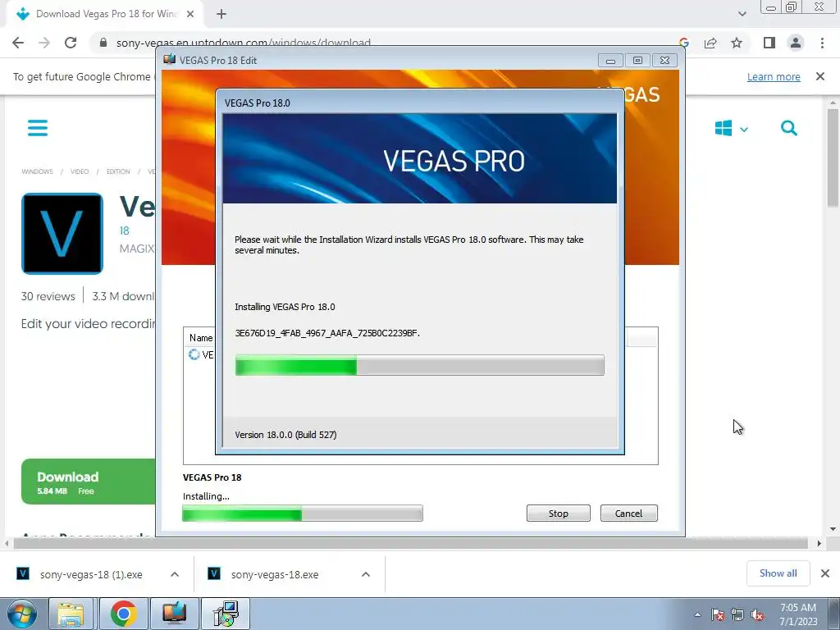Open Chrome profile avatar
Screen dimensions: 840x630
[x=796, y=43]
